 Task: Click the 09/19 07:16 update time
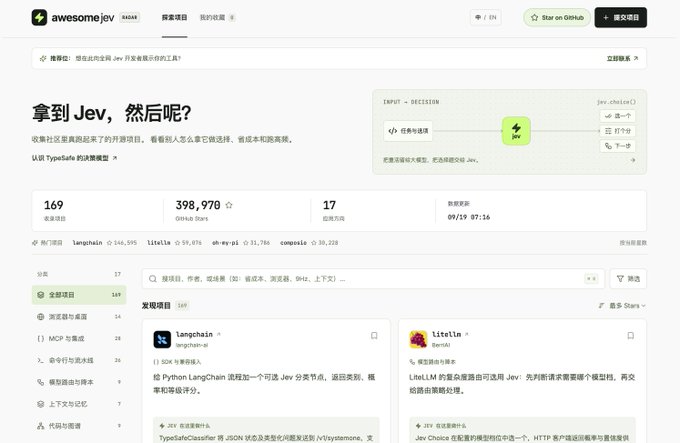[469, 217]
